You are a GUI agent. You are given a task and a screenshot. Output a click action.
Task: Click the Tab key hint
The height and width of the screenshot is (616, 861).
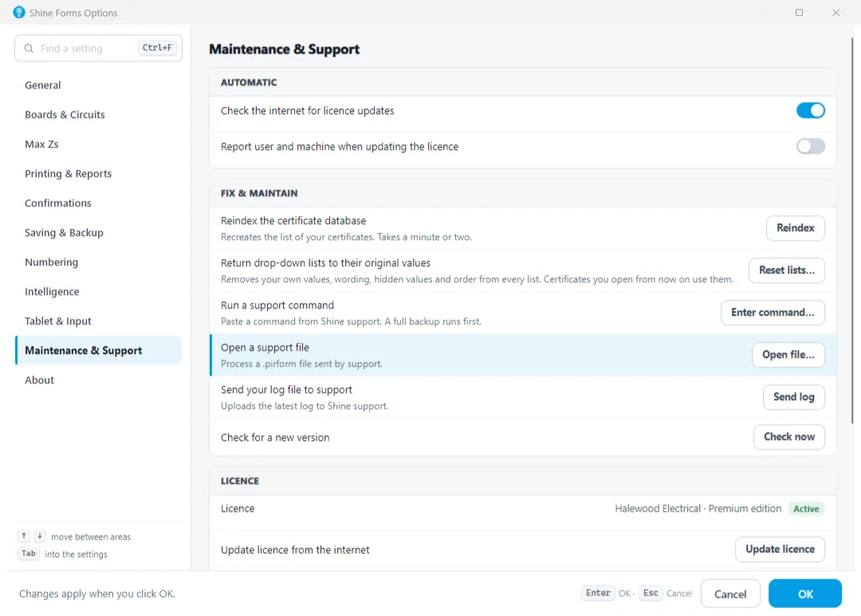point(29,553)
